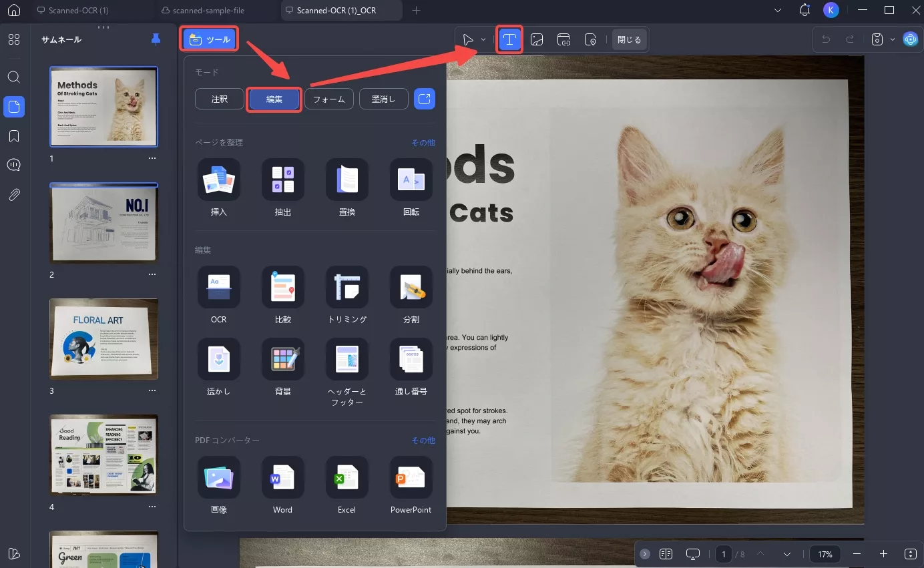Select page 1 Methods thumbnail
This screenshot has width=924, height=568.
click(x=104, y=107)
